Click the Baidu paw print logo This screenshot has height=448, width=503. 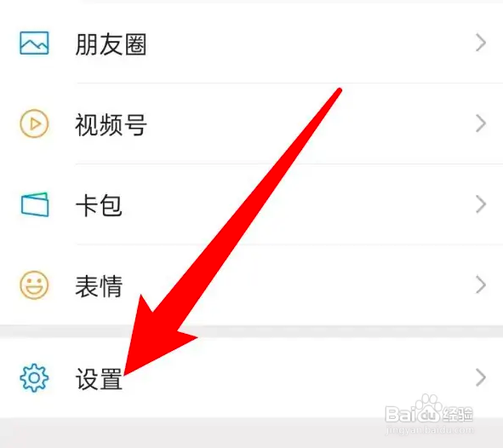[x=426, y=408]
